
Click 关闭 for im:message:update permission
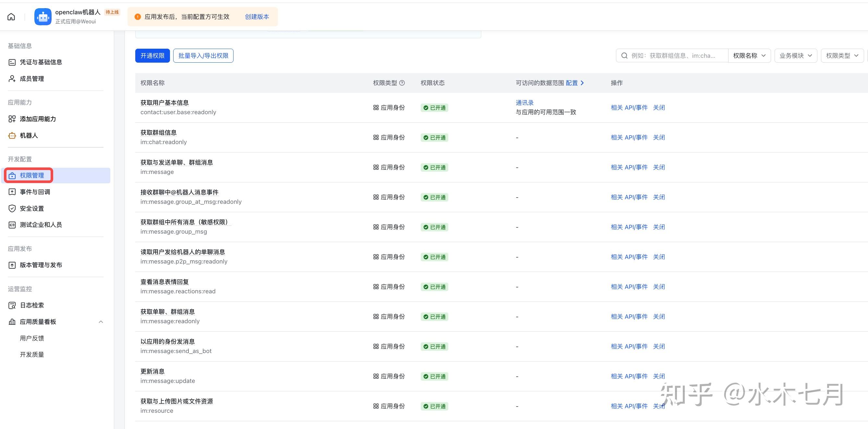tap(659, 376)
